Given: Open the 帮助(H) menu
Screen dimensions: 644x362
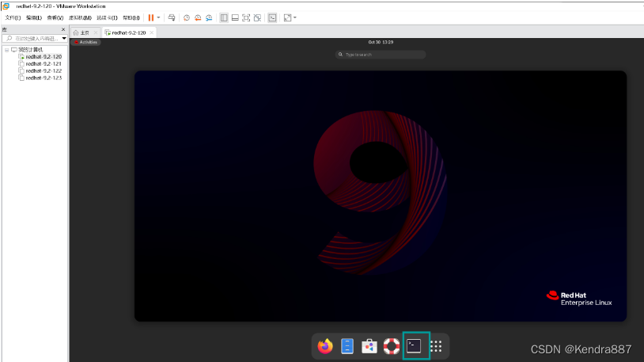Looking at the screenshot, I should (131, 17).
